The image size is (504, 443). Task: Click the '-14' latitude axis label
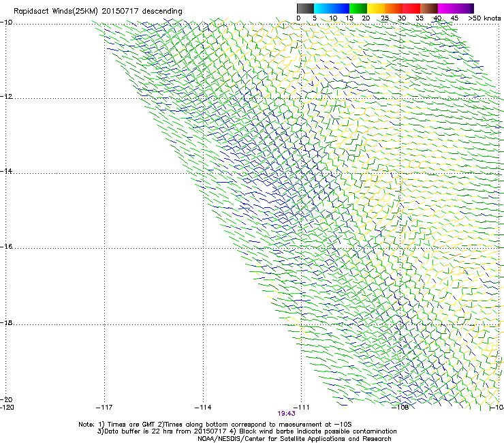pos(5,171)
